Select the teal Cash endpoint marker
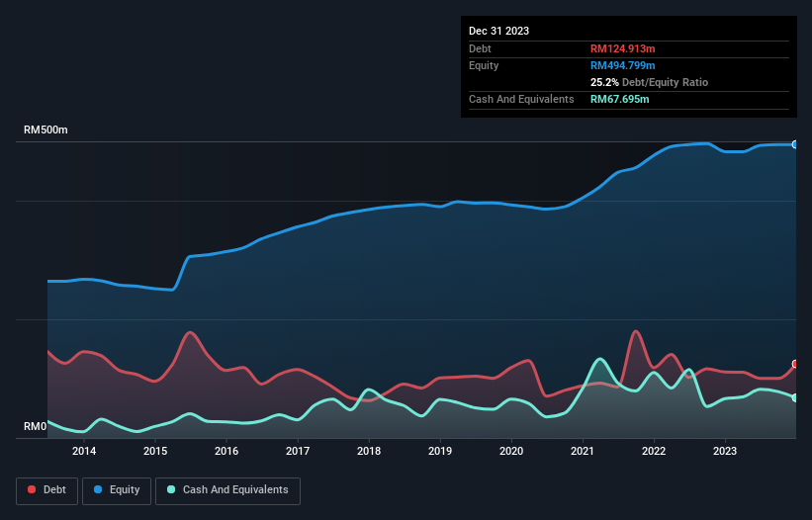Image resolution: width=812 pixels, height=520 pixels. pos(795,397)
